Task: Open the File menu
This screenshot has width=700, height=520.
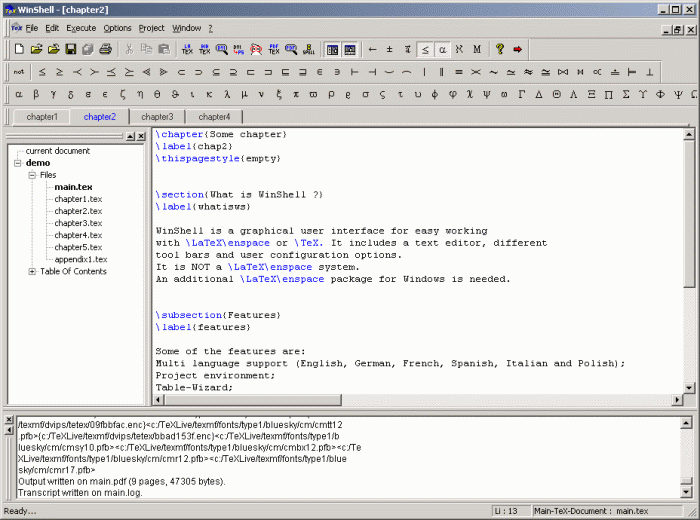Action: 32,28
